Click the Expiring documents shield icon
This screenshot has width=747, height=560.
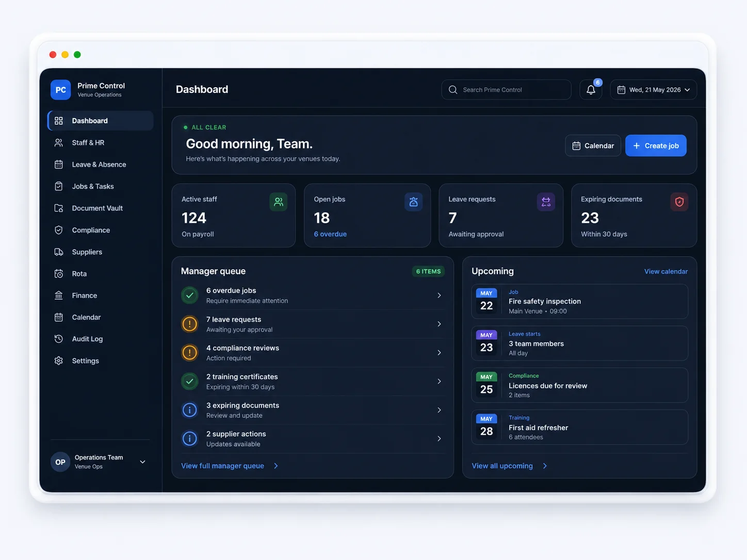coord(679,202)
